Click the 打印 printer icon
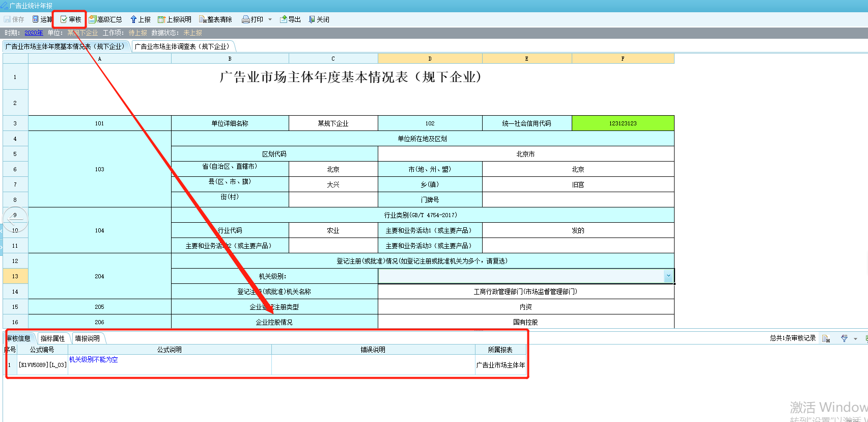 246,19
